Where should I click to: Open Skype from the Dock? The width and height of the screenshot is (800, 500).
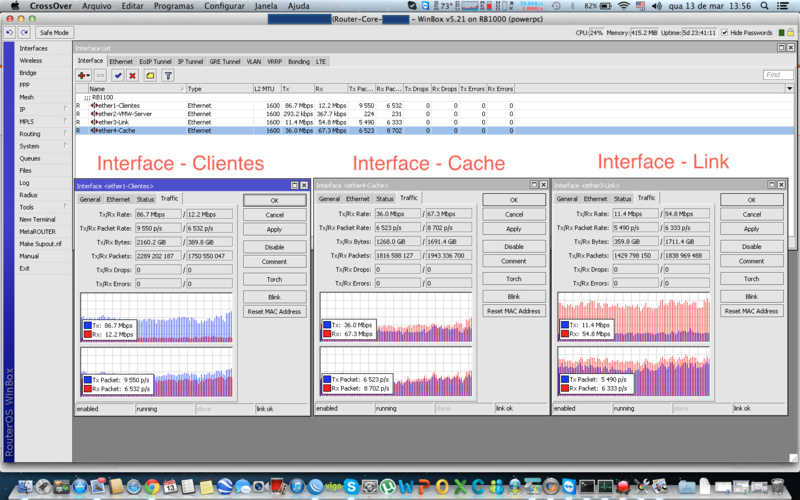pyautogui.click(x=351, y=486)
